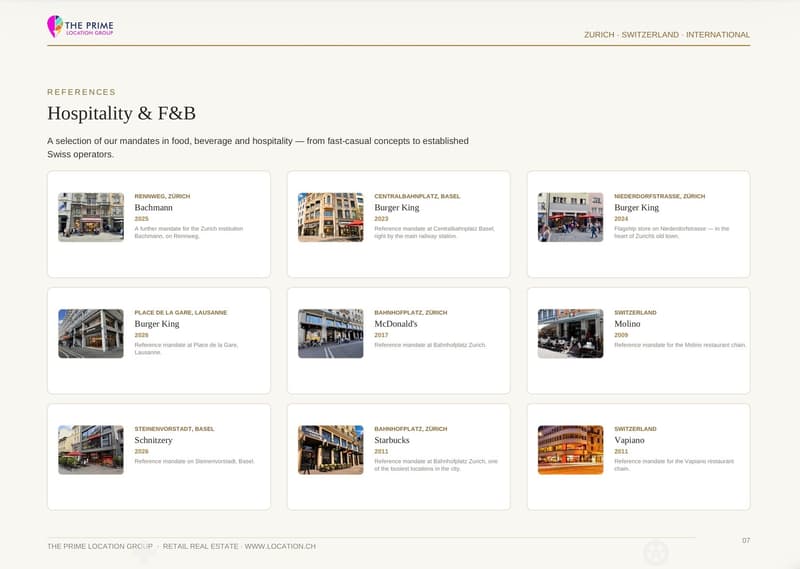800x569 pixels.
Task: Open the Bachmann storefront photo
Action: [91, 217]
